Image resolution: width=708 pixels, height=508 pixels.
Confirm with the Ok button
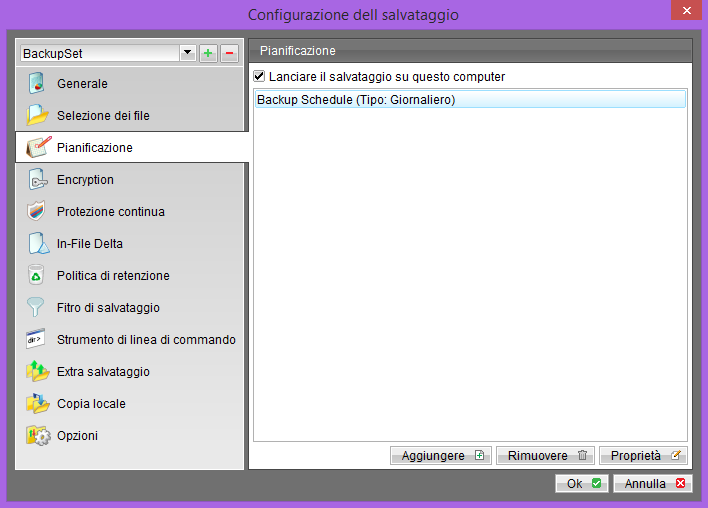[x=582, y=484]
